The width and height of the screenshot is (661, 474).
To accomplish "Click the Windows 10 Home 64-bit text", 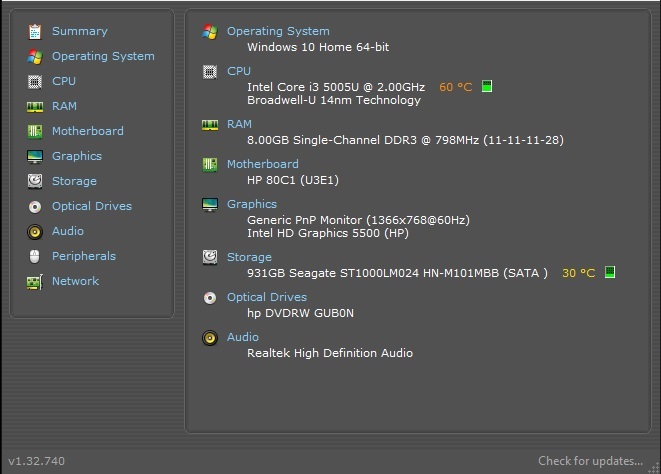I will [318, 47].
